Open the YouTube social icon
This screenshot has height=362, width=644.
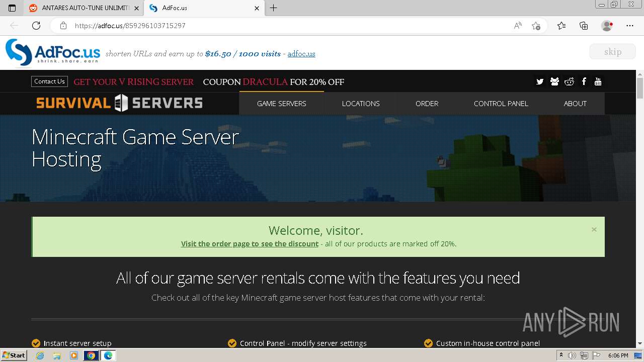[598, 81]
